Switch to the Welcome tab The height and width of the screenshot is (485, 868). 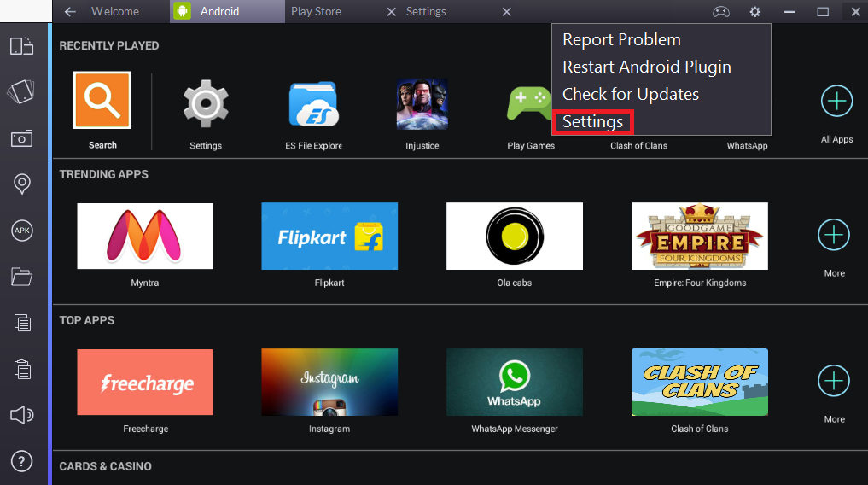115,11
